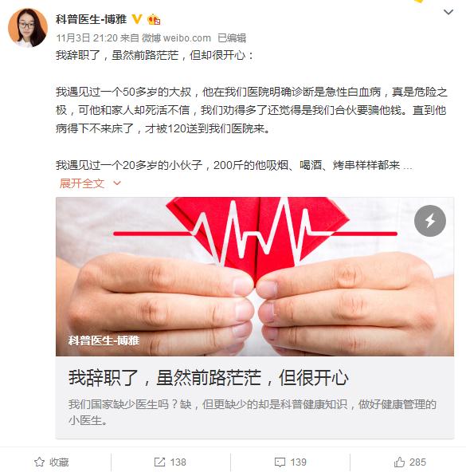466x476 pixels.
Task: Open the heartbeat article cover image
Action: pos(255,277)
